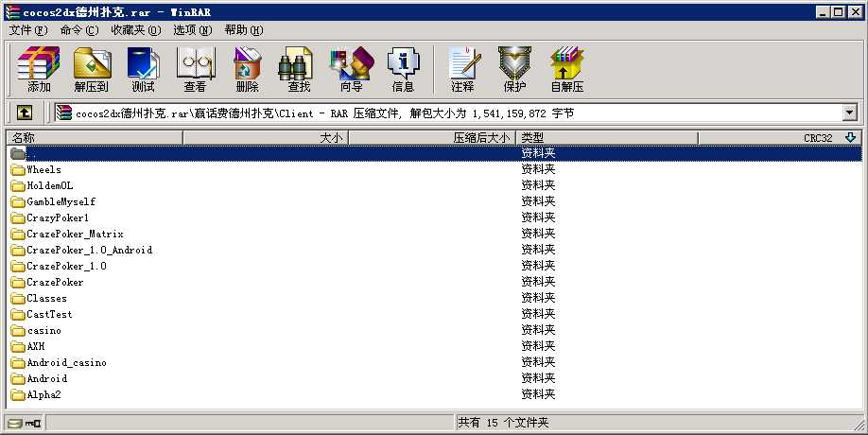Click the 注释 (Comment) toolbar icon
The width and height of the screenshot is (868, 435).
tap(462, 70)
